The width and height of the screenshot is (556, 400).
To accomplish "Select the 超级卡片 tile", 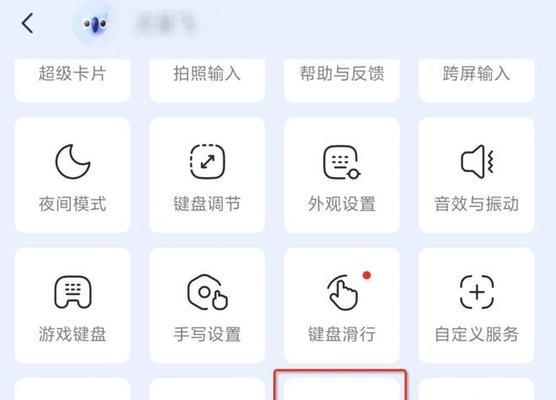I will point(73,80).
